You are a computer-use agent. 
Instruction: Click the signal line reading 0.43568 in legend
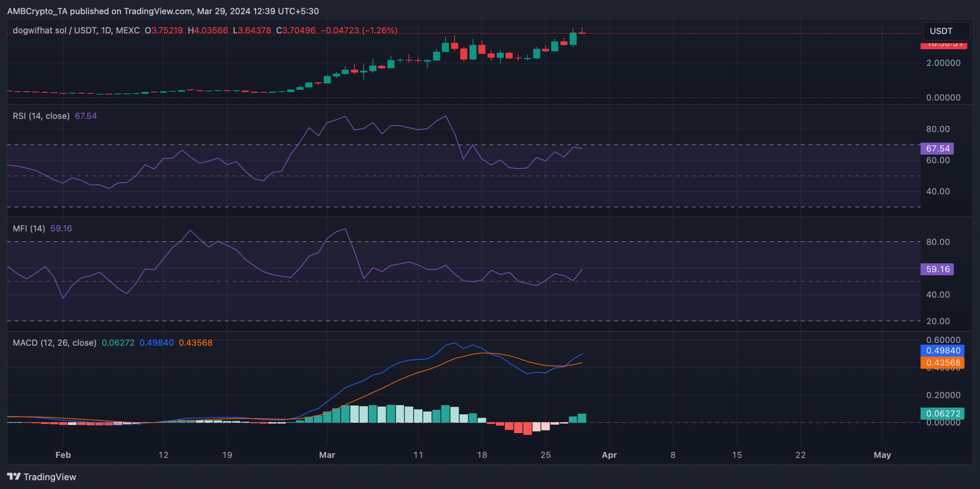pyautogui.click(x=196, y=343)
